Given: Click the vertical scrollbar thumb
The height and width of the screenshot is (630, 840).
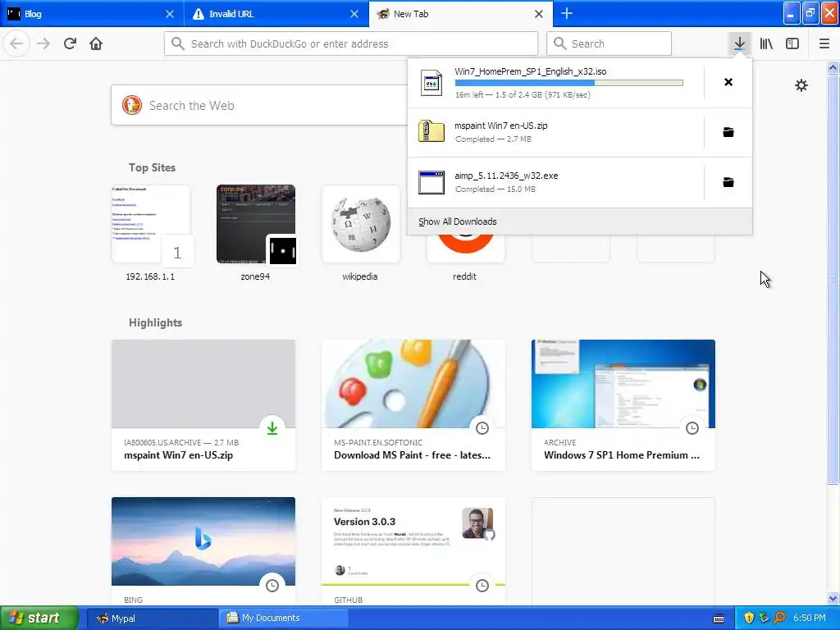Looking at the screenshot, I should [833, 279].
